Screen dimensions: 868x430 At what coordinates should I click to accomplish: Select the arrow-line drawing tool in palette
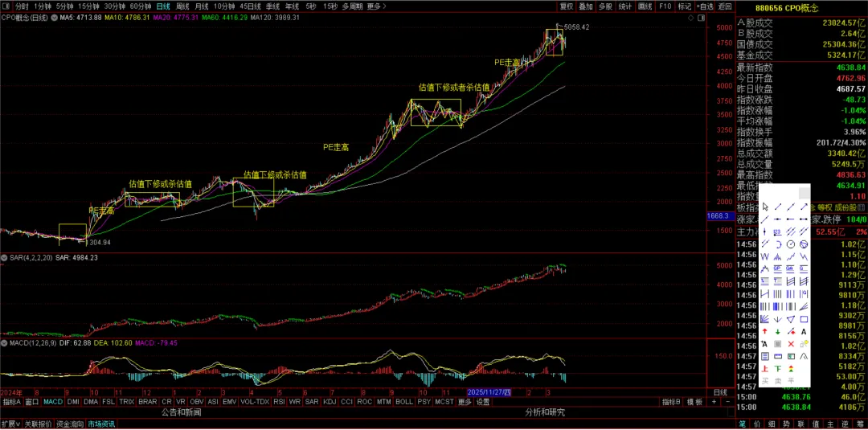[804, 207]
